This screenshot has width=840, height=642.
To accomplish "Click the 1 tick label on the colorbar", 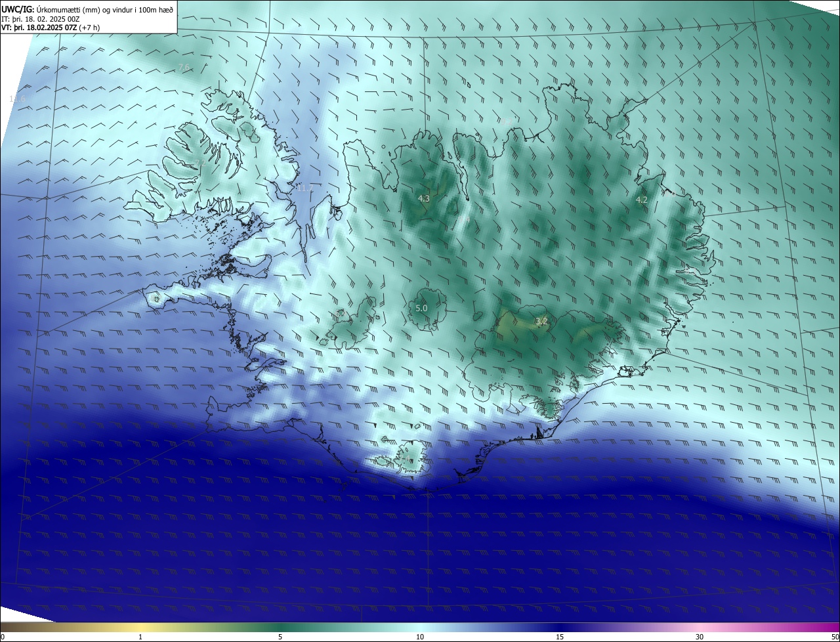I will point(140,637).
